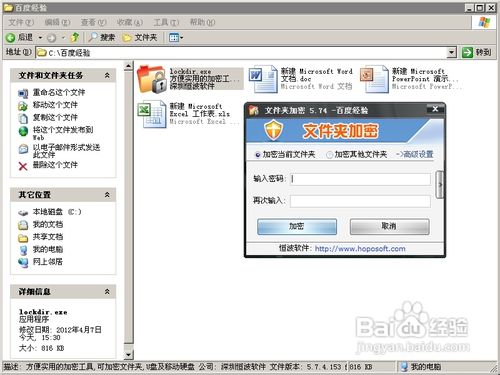Open the Views icon in toolbar
This screenshot has width=500, height=375.
(x=174, y=38)
